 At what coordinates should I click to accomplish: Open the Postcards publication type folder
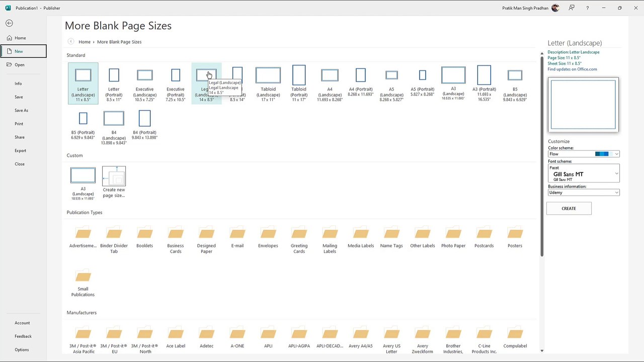pyautogui.click(x=484, y=234)
